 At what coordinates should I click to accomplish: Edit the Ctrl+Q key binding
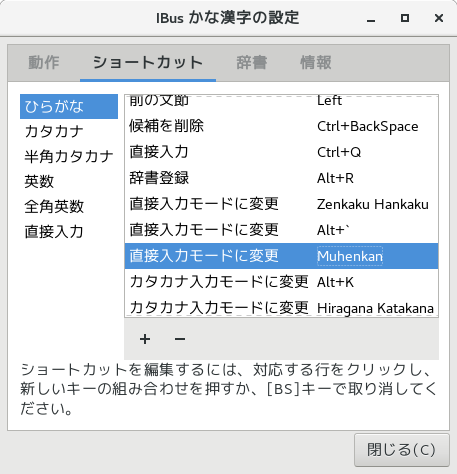(x=339, y=152)
